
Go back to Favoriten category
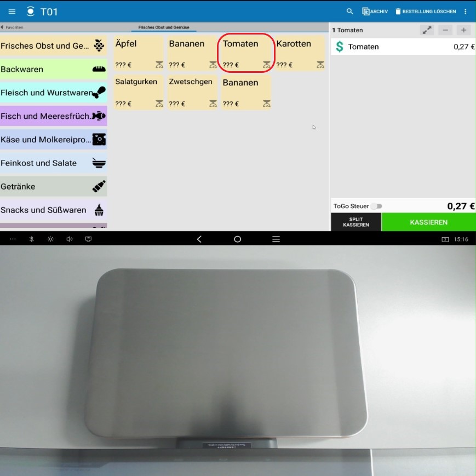coord(12,27)
